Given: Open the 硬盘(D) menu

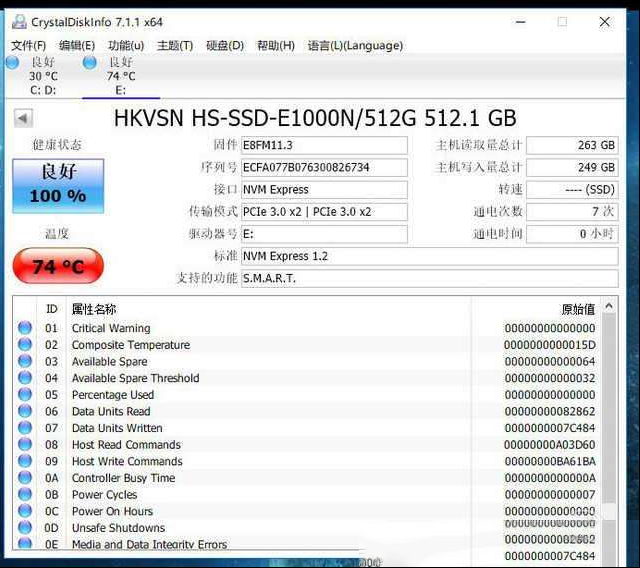Looking at the screenshot, I should click(x=225, y=45).
